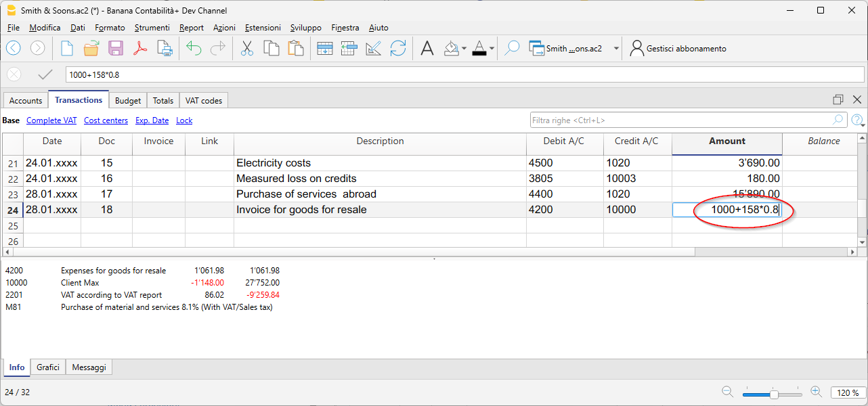Accept formula with the checkmark button
868x406 pixels.
pos(45,74)
